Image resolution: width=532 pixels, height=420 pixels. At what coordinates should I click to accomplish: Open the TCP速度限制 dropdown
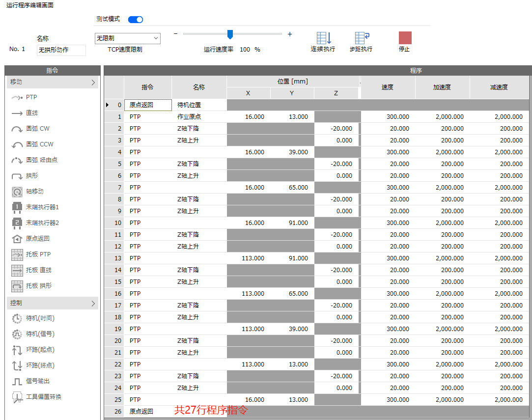coord(127,38)
